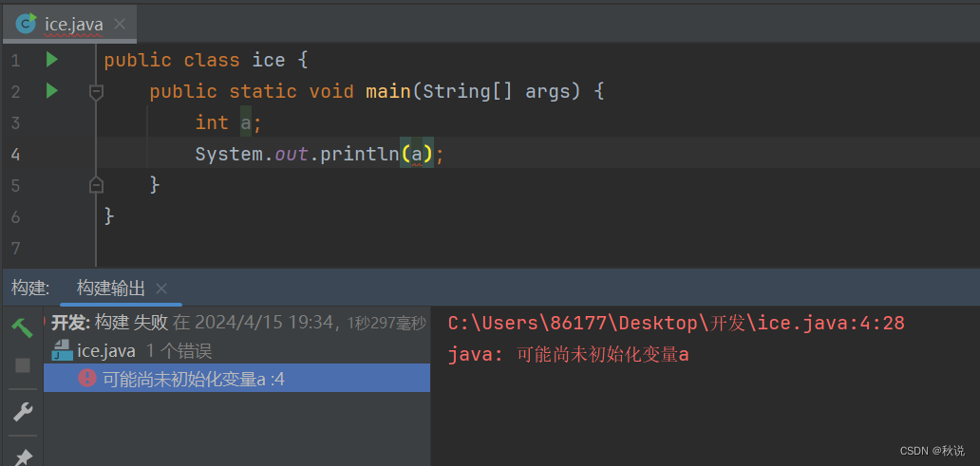Click 'String[]' parameter type on line 2
The image size is (980, 466).
coord(468,92)
